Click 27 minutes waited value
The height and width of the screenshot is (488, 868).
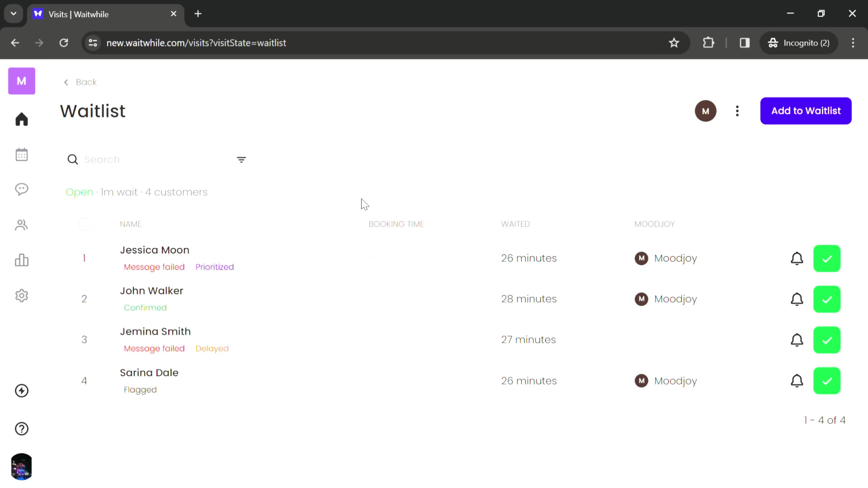coord(528,340)
